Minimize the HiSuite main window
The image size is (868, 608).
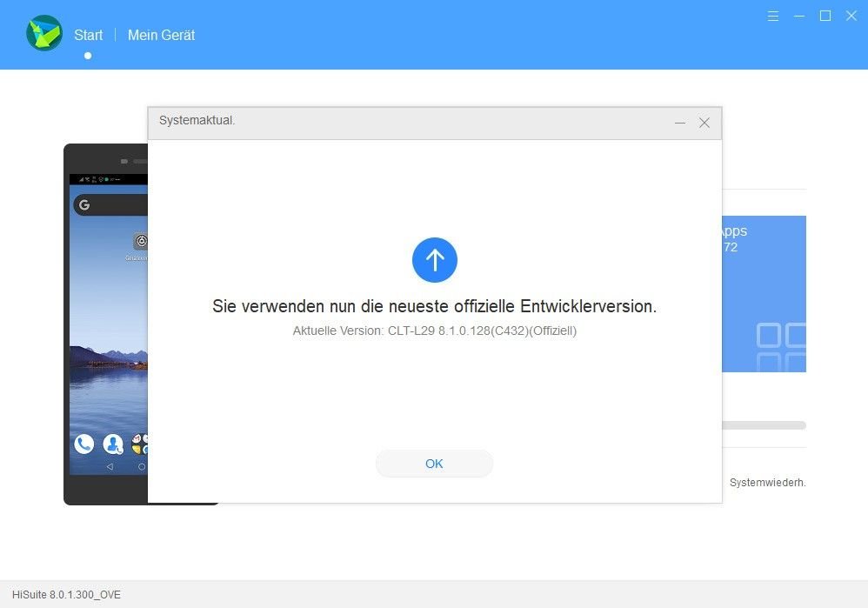799,16
